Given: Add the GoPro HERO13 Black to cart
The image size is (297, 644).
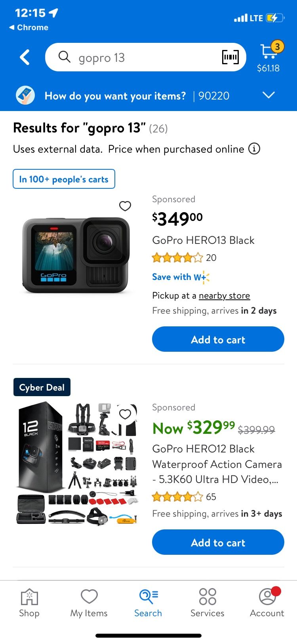Looking at the screenshot, I should tap(218, 339).
